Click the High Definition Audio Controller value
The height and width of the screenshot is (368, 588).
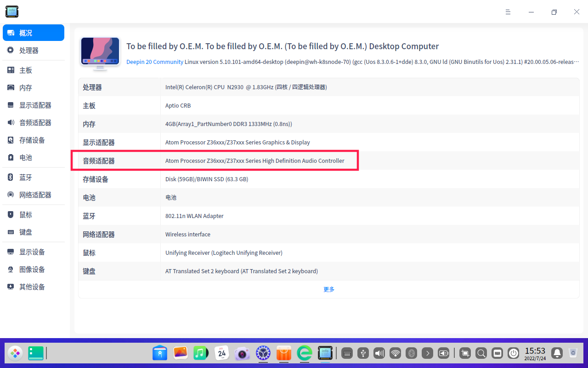coord(255,161)
